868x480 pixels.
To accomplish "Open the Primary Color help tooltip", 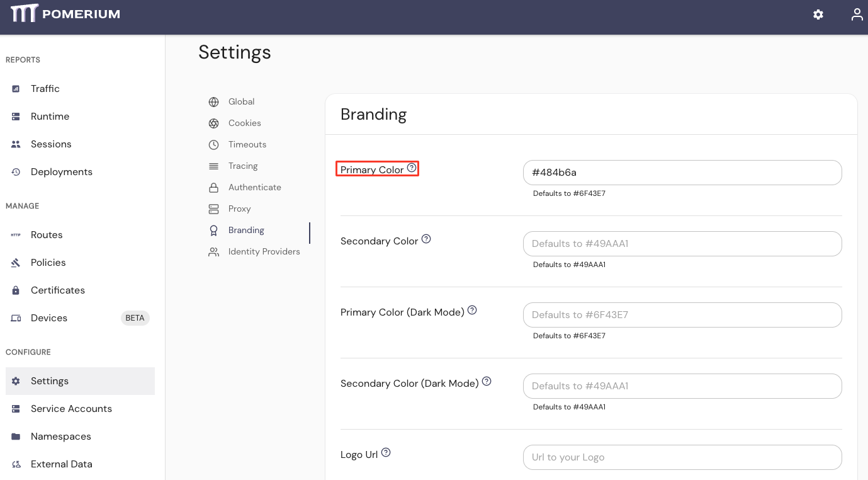I will (x=412, y=168).
